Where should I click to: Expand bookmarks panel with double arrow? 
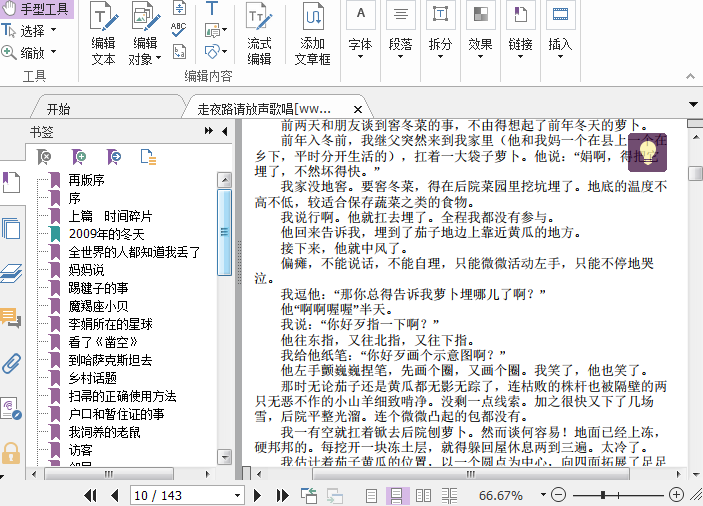(209, 131)
